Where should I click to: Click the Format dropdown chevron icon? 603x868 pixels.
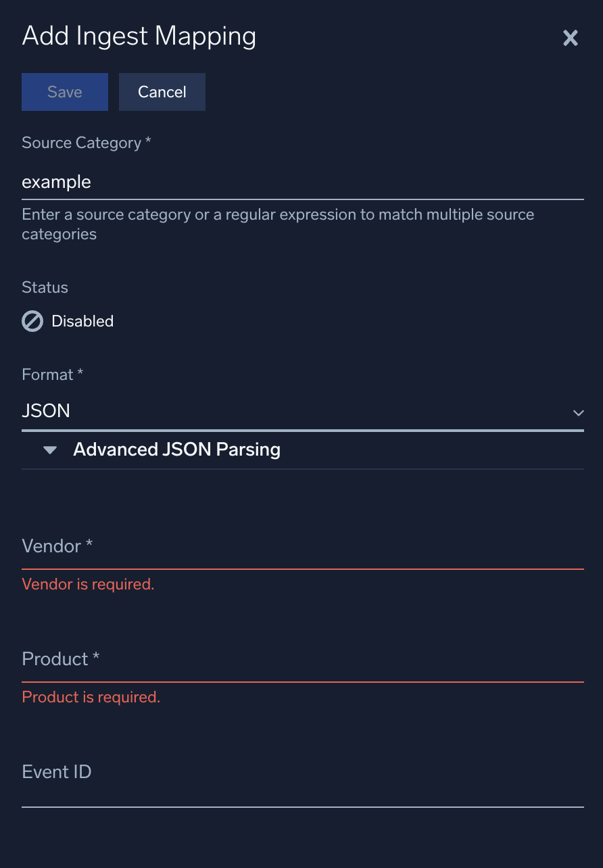tap(578, 413)
